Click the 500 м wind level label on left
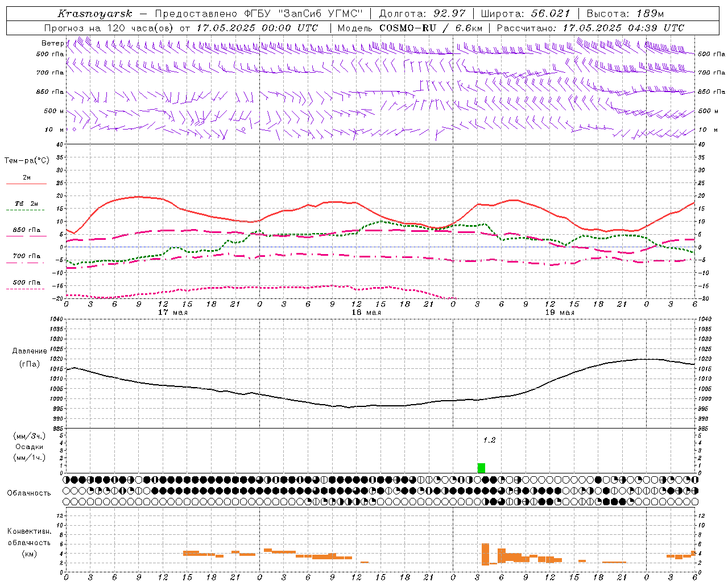The image size is (728, 582). point(54,111)
